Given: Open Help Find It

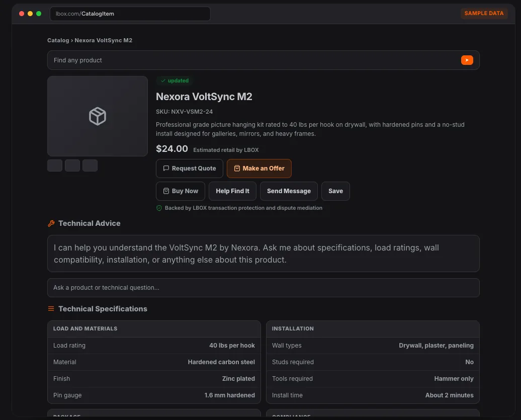Looking at the screenshot, I should (x=232, y=191).
